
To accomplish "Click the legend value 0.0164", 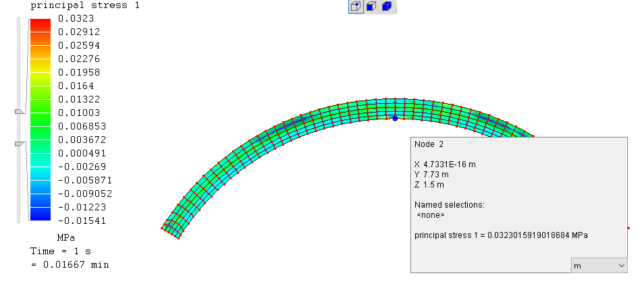I will click(x=76, y=86).
